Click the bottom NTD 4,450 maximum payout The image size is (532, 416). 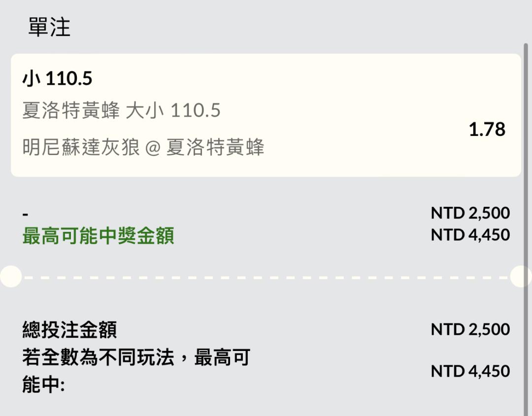click(470, 371)
